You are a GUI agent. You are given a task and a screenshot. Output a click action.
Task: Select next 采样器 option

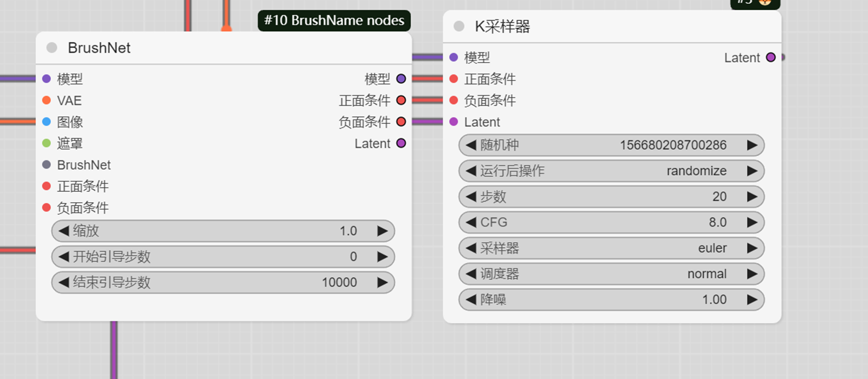coord(752,248)
